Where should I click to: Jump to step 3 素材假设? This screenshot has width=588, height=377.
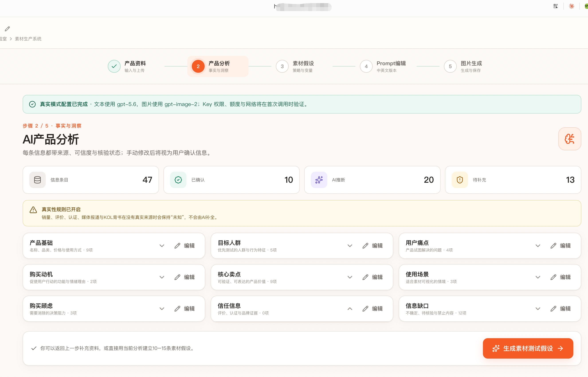pos(302,66)
